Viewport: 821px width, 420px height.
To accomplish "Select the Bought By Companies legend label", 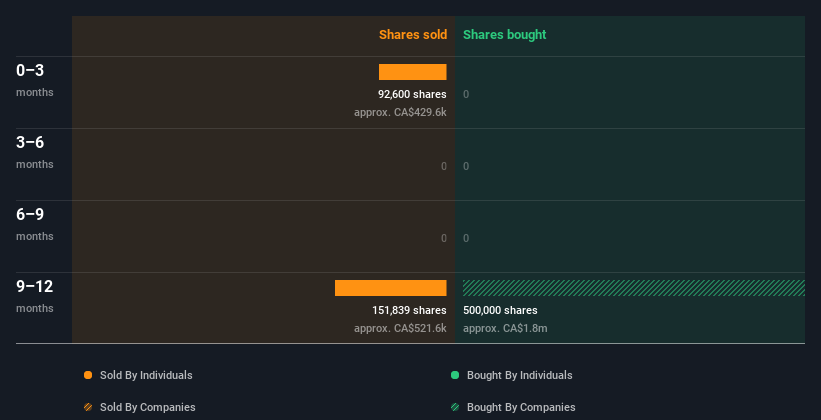I will tap(521, 407).
